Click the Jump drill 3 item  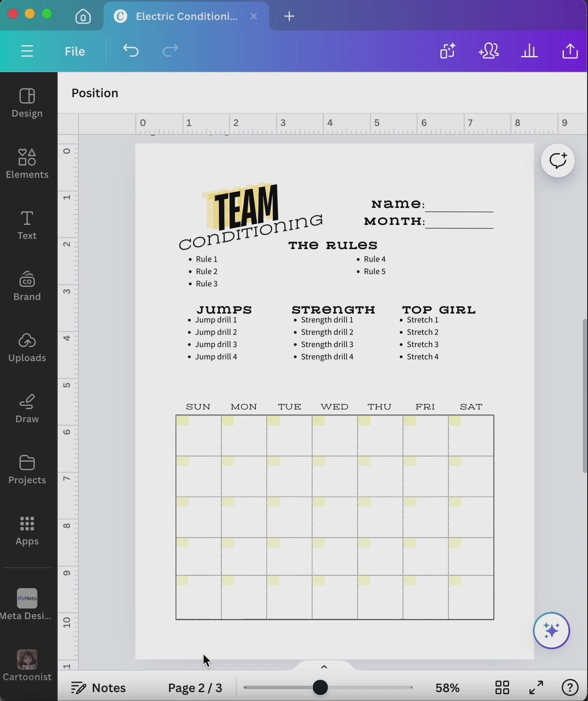(216, 344)
